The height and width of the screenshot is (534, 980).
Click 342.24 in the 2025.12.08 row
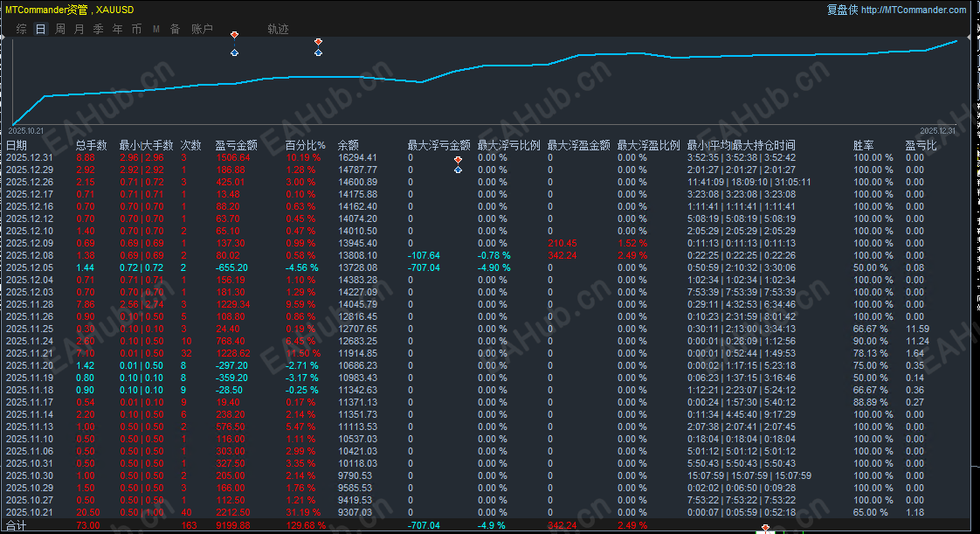coord(562,255)
